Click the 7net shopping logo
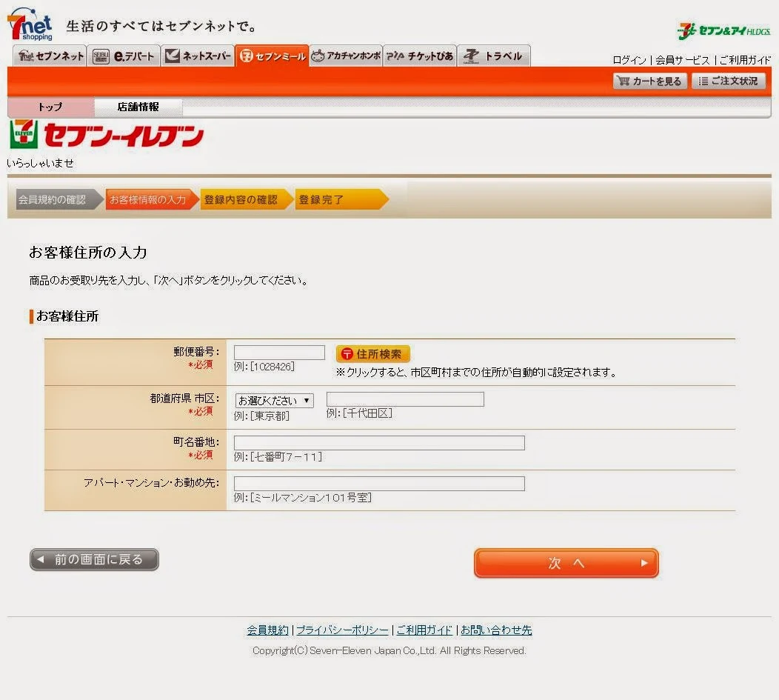Screen dimensions: 779x700 (30, 26)
